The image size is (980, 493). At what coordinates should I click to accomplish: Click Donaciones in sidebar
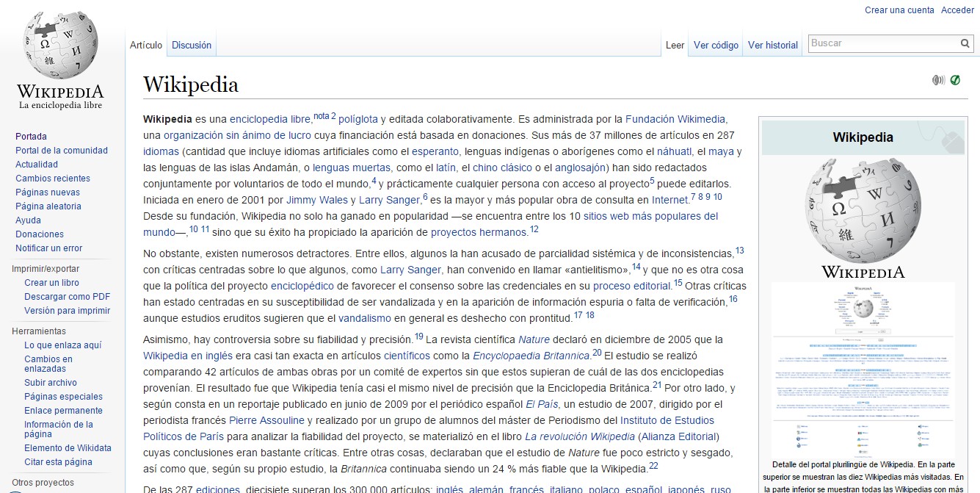(x=40, y=234)
